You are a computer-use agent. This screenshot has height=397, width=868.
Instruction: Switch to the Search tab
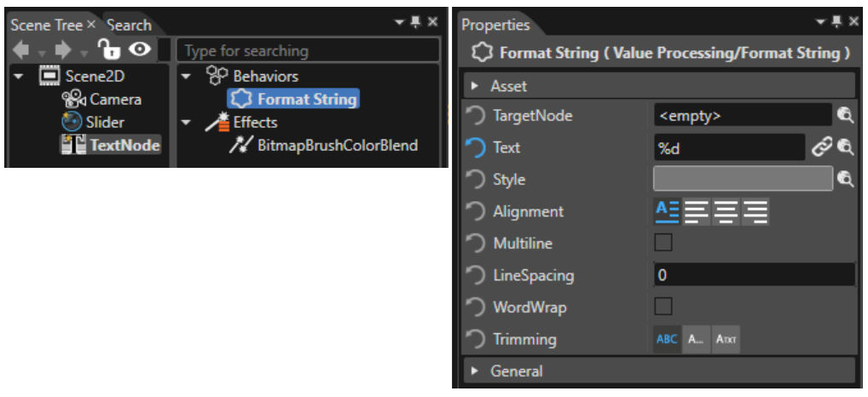[129, 26]
